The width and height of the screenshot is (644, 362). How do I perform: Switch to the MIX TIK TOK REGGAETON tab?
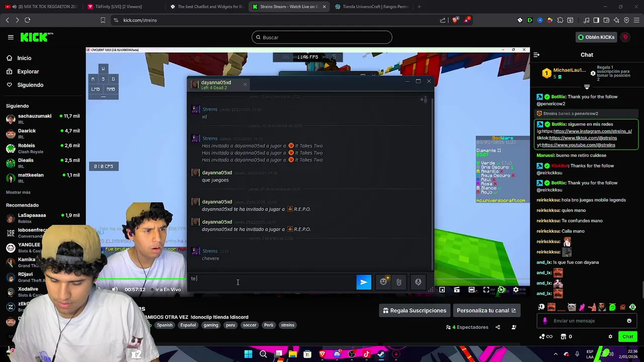click(41, 7)
